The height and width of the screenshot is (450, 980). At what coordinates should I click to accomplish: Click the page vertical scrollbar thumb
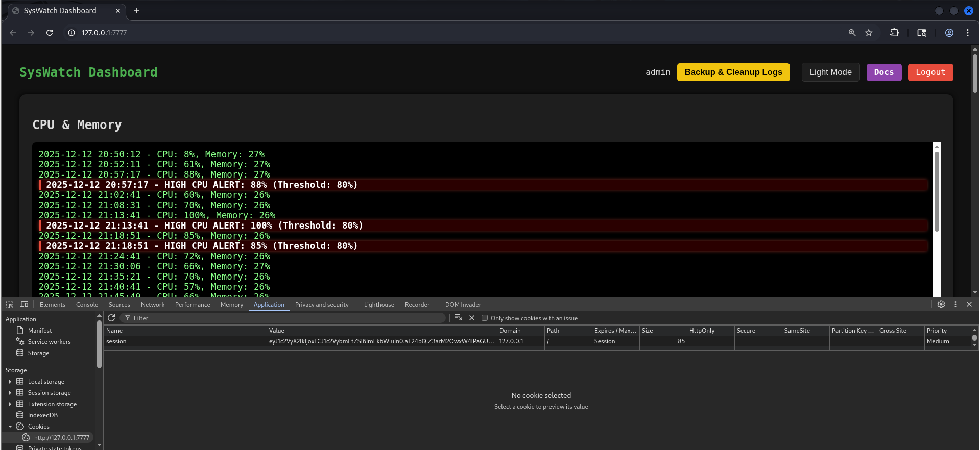coord(975,72)
